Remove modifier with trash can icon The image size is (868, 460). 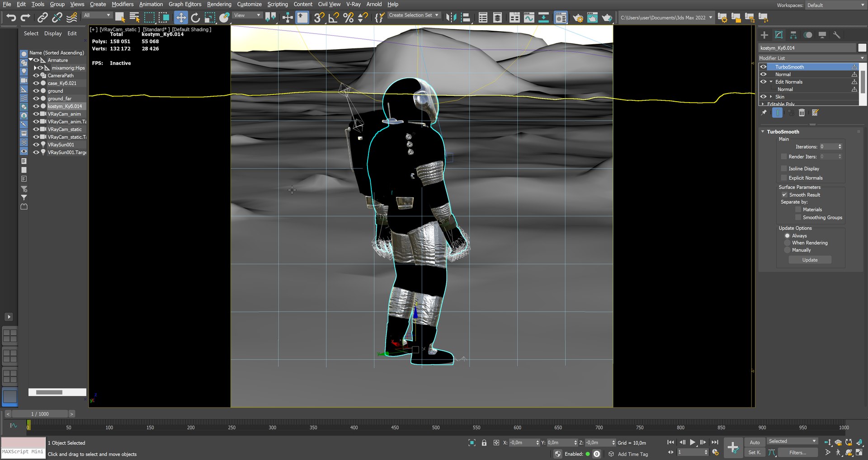802,113
